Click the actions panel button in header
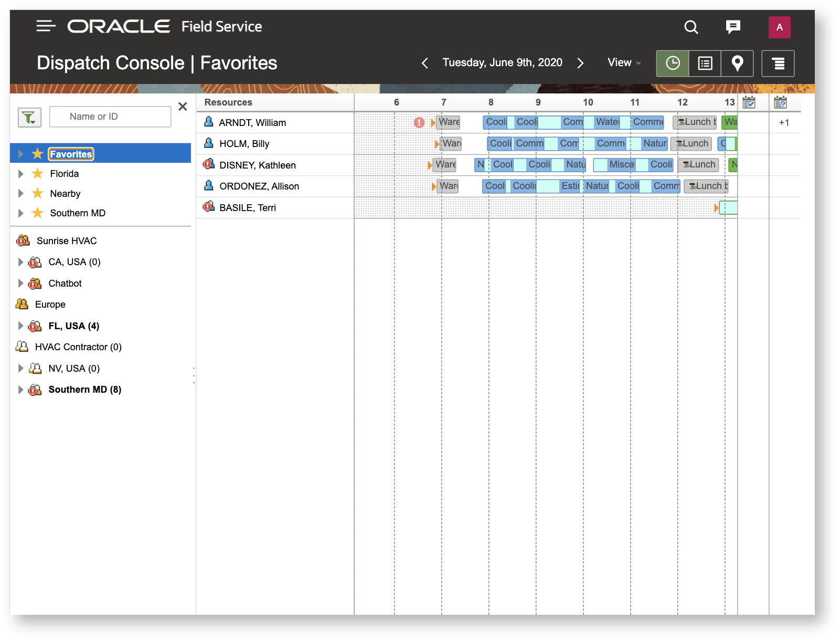840x640 pixels. point(778,64)
